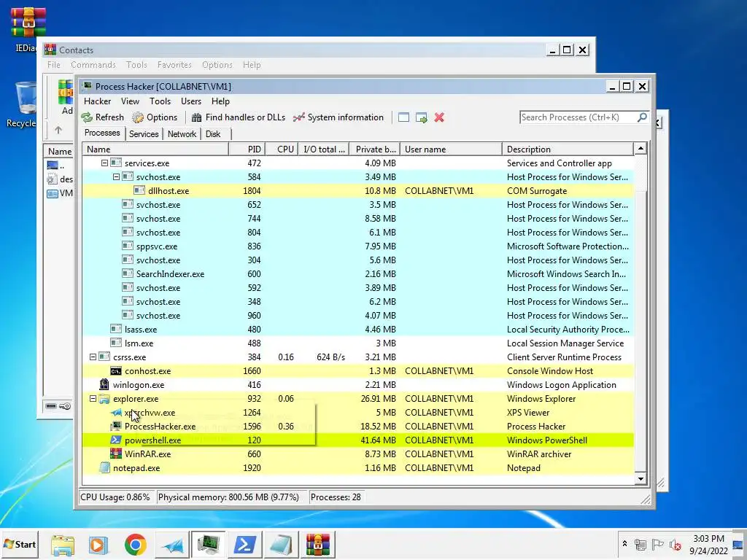Focus the Search Processes input field
The height and width of the screenshot is (560, 747).
tap(578, 117)
